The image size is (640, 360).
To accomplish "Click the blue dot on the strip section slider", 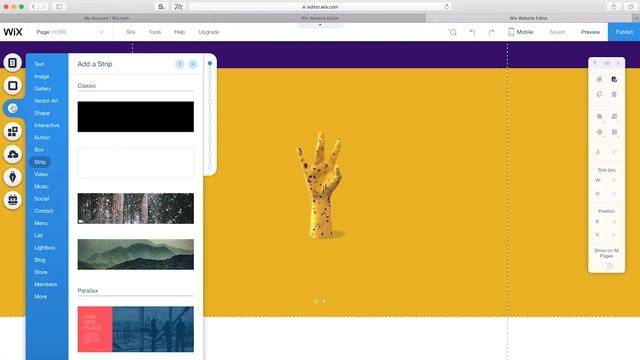I will click(210, 63).
